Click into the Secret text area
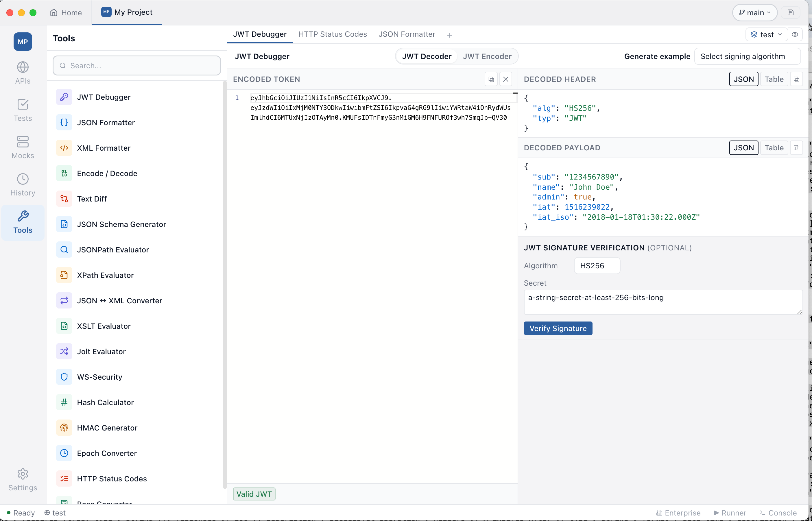812x521 pixels. pos(663,302)
